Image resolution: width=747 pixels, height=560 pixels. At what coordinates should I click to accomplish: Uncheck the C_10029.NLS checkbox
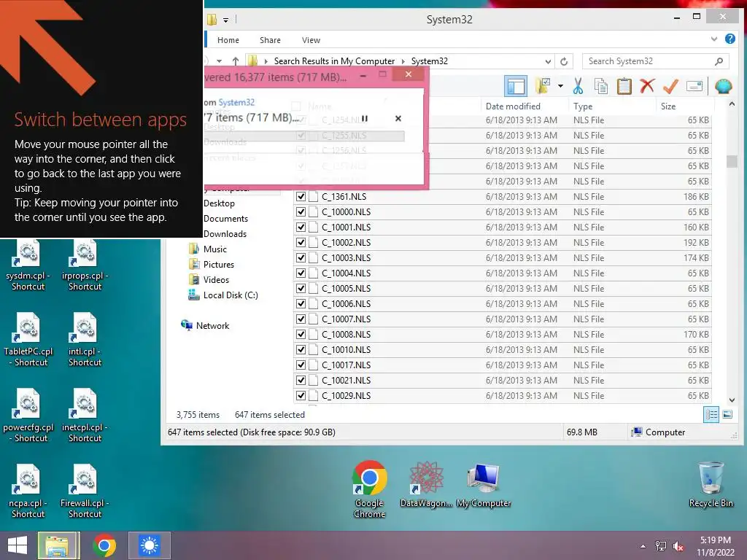[301, 395]
